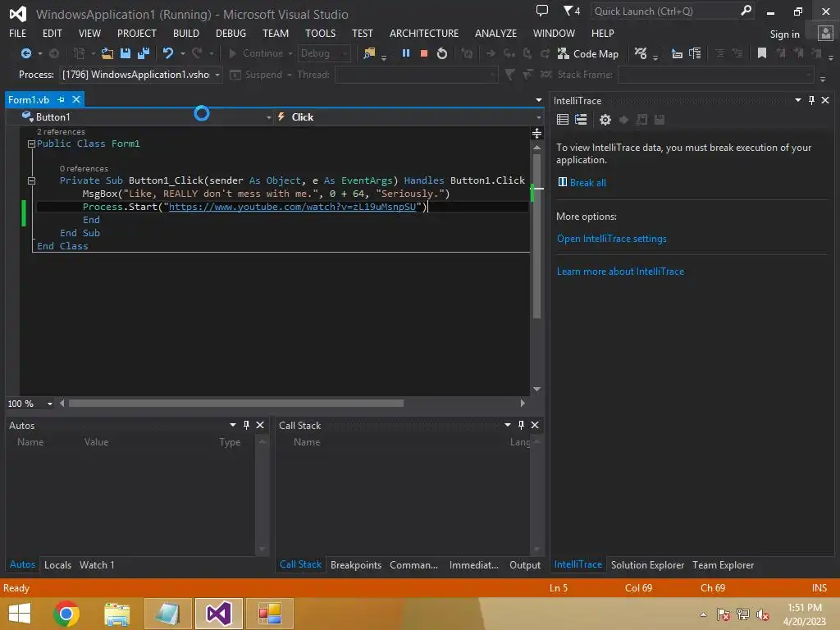Save the current file via disk icon
Screen dimensions: 840x630
tap(126, 53)
